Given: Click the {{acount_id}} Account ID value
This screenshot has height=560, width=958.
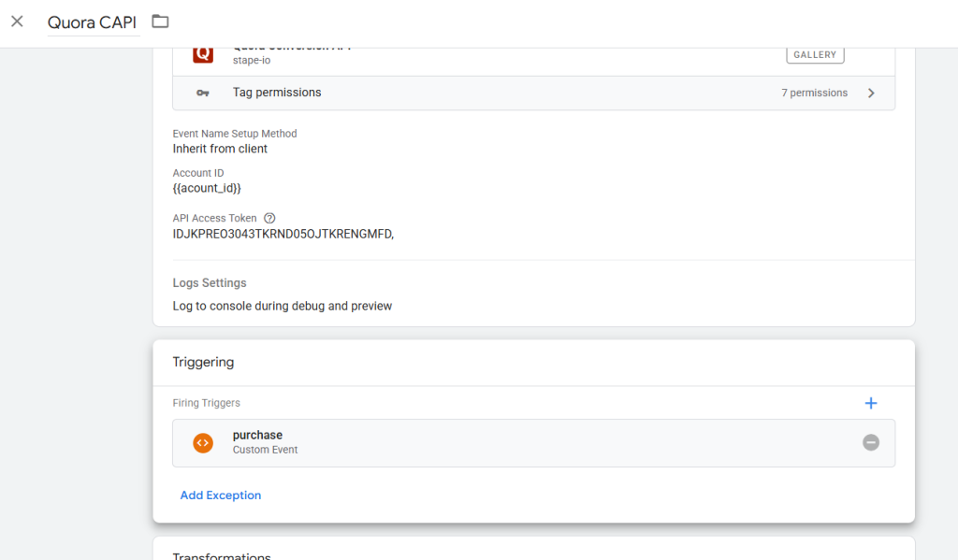Looking at the screenshot, I should [207, 188].
